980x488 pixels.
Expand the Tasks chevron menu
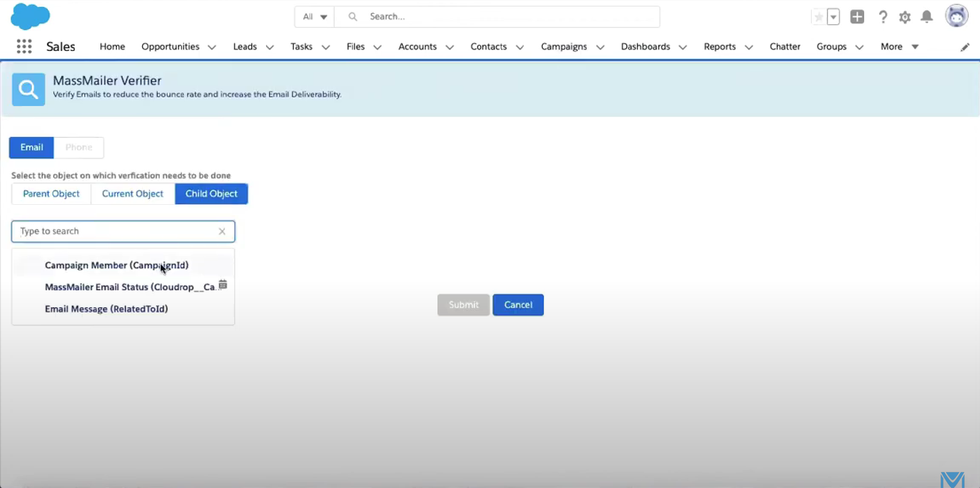(x=326, y=47)
